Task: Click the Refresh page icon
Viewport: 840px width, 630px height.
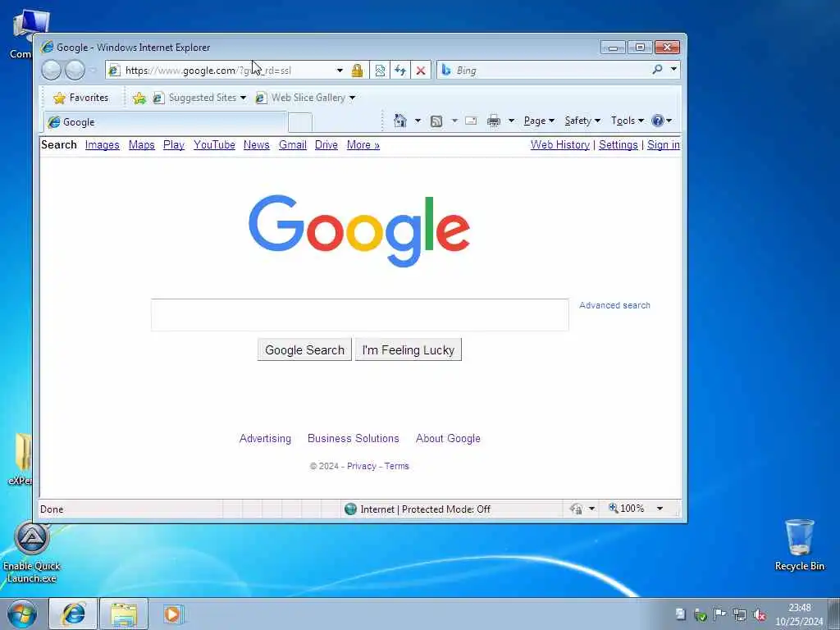Action: click(x=400, y=71)
